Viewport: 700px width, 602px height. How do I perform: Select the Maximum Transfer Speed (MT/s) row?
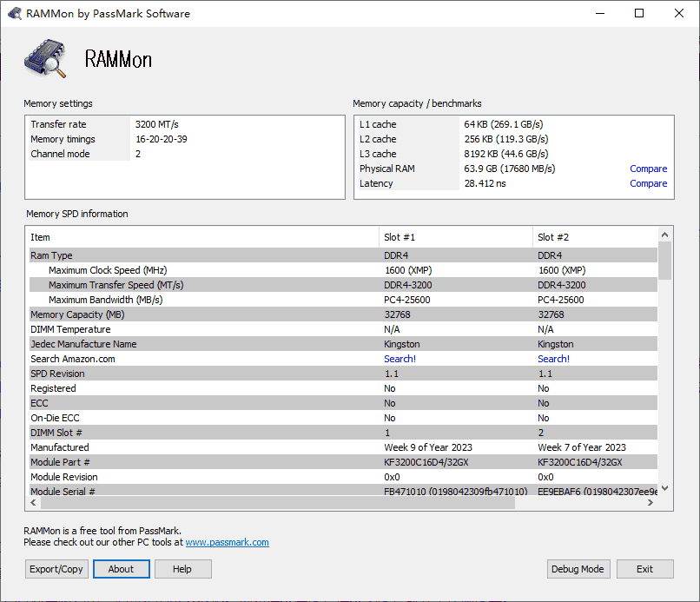343,285
